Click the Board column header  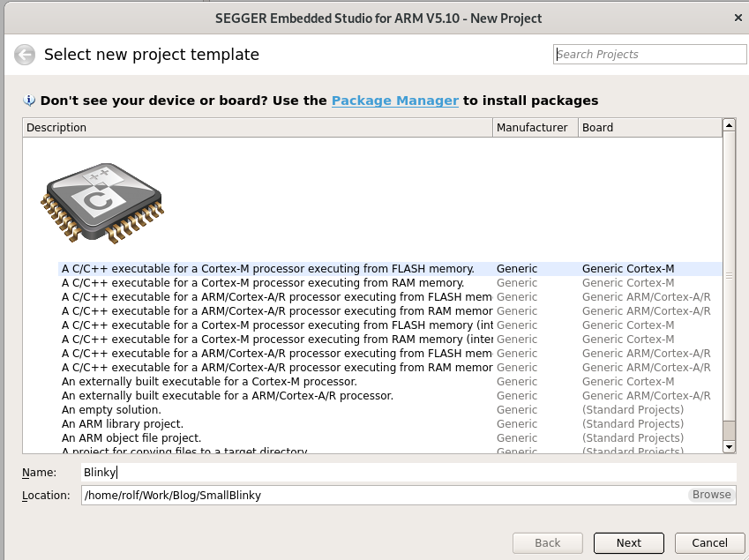click(650, 128)
